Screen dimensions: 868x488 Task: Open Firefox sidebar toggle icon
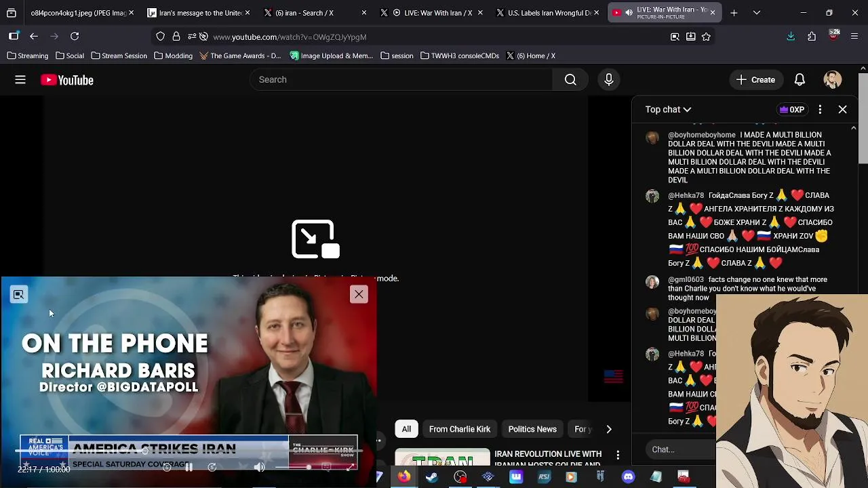click(14, 37)
